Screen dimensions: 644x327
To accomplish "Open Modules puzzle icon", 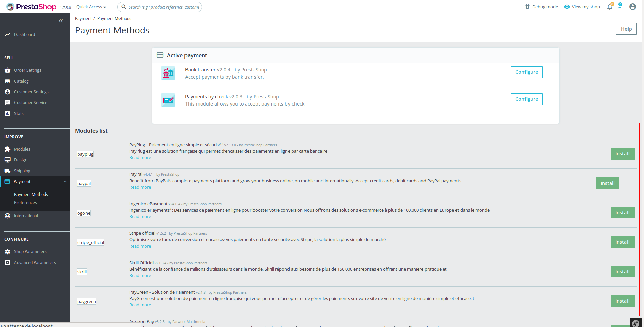I will [x=7, y=149].
